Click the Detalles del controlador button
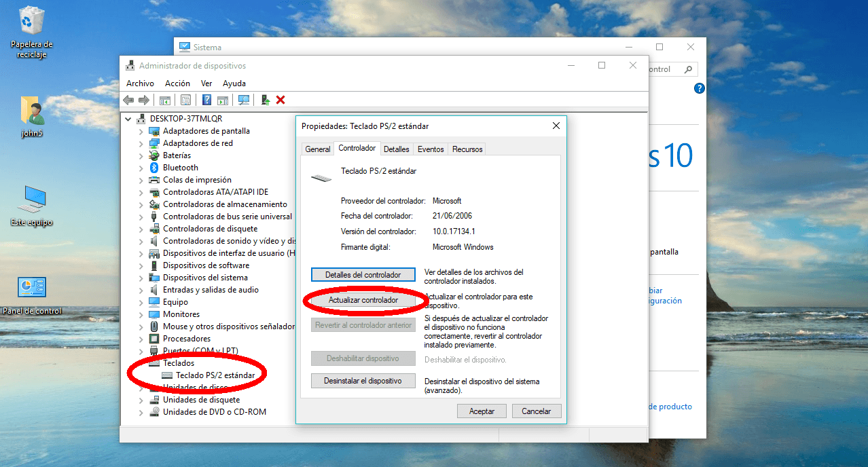 tap(363, 275)
